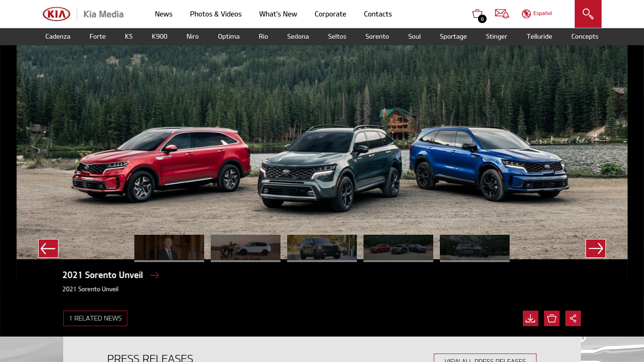Select K5 in model bar

pos(129,36)
